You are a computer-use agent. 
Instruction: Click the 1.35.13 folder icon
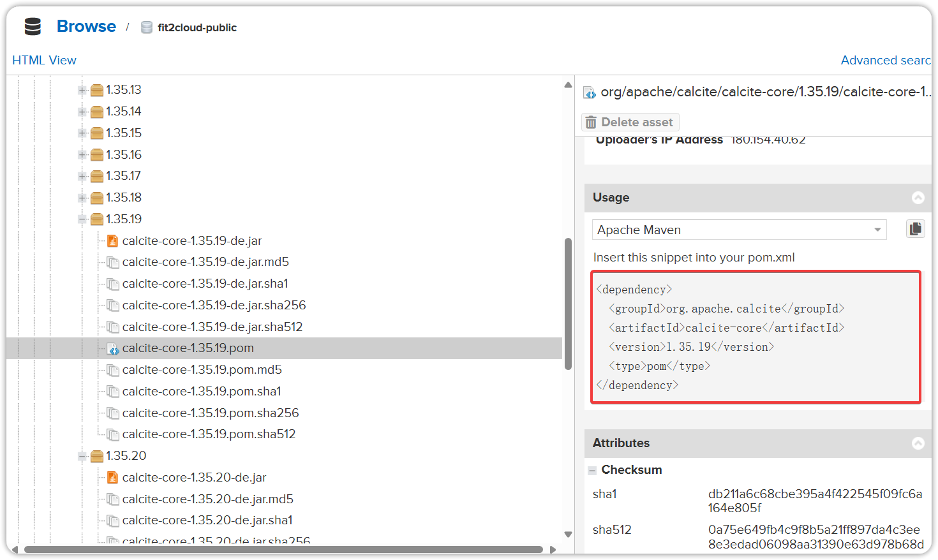pos(97,90)
